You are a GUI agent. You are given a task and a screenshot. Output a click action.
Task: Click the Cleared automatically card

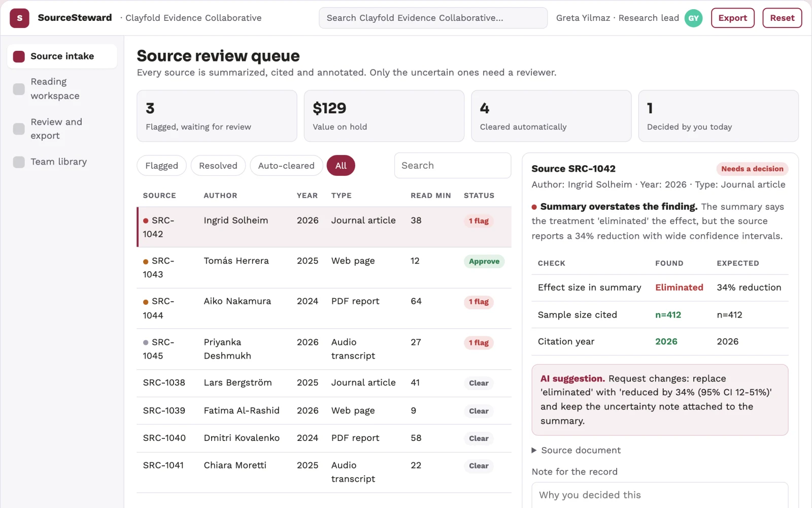[x=551, y=116]
